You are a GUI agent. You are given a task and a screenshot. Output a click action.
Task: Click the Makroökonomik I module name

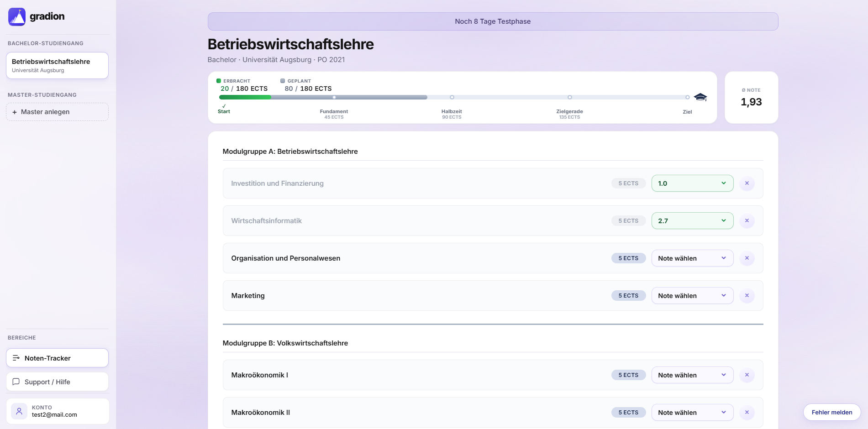coord(259,375)
